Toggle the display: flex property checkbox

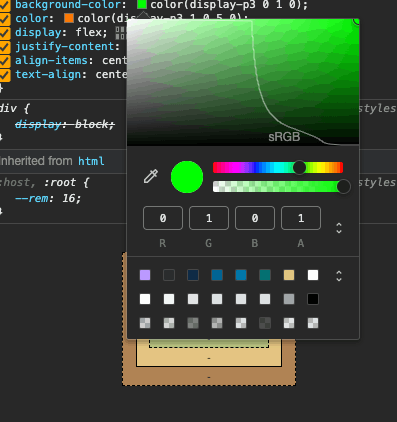coord(5,33)
